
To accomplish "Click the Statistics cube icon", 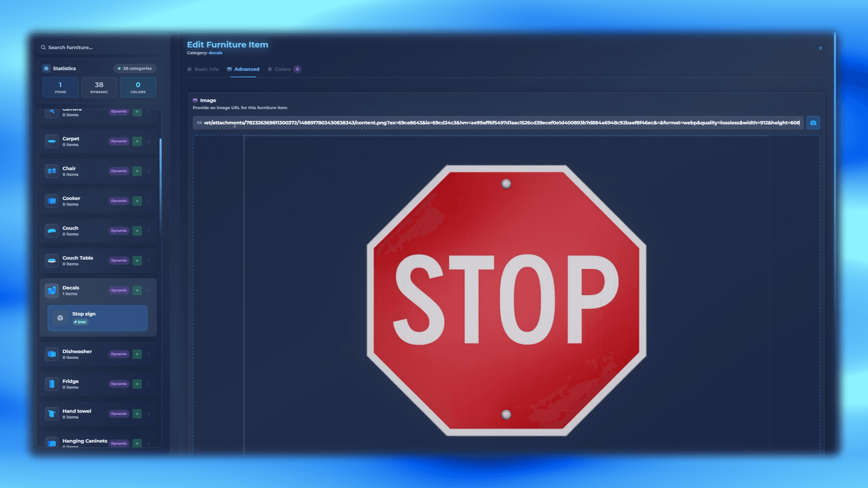I will [46, 68].
